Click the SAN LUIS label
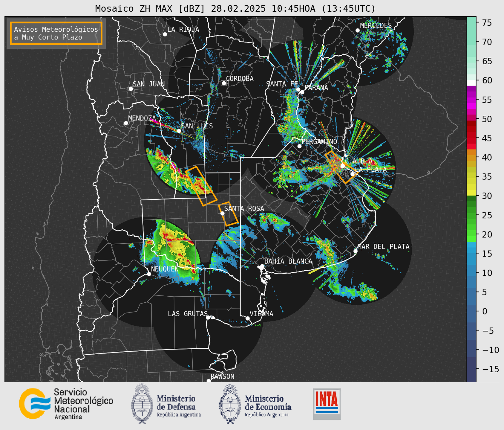The image size is (504, 430). click(x=197, y=126)
